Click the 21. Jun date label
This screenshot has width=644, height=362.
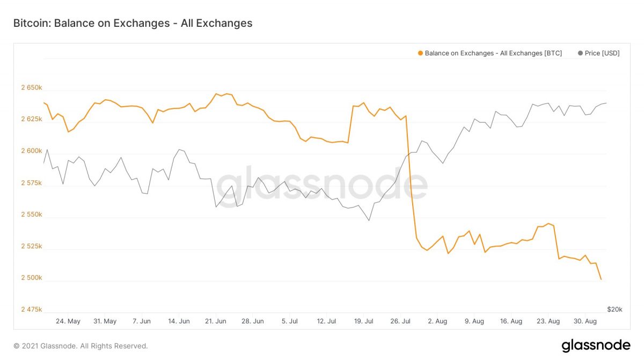(216, 321)
